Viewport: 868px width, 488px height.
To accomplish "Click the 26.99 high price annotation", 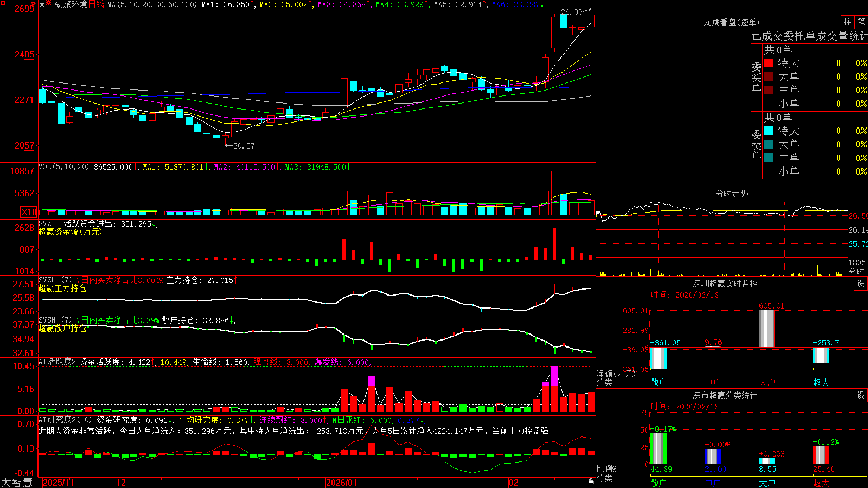I will 571,11.
